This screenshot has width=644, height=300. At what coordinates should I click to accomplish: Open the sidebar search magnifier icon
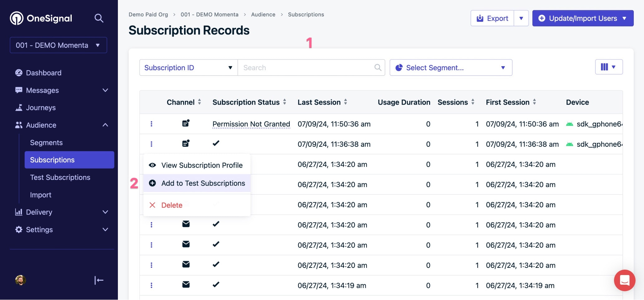(x=99, y=18)
